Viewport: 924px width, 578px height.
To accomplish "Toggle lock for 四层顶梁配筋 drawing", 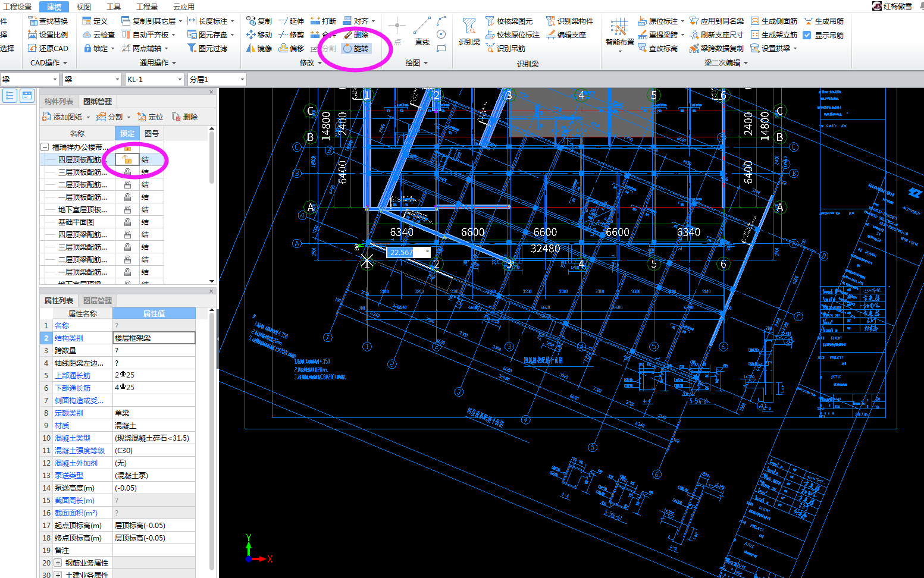I will click(x=127, y=234).
